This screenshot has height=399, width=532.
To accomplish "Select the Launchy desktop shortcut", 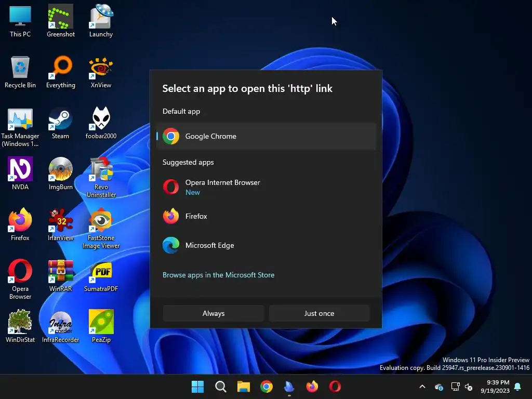I will 101,21.
